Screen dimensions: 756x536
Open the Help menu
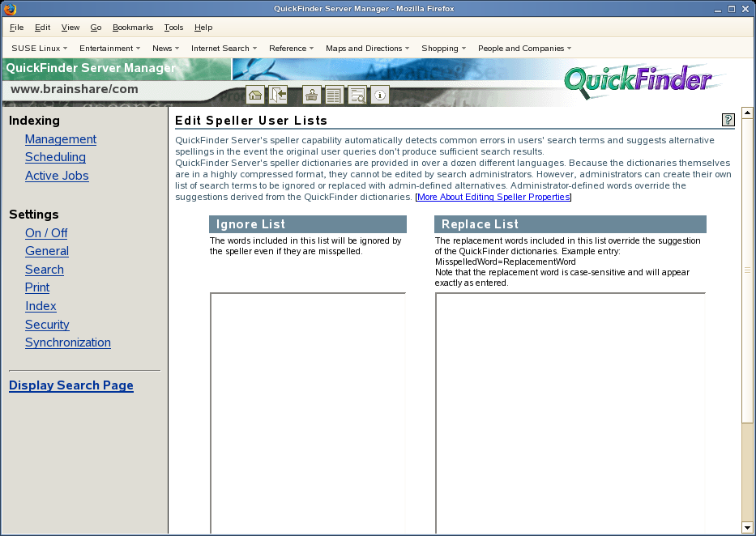pos(203,28)
